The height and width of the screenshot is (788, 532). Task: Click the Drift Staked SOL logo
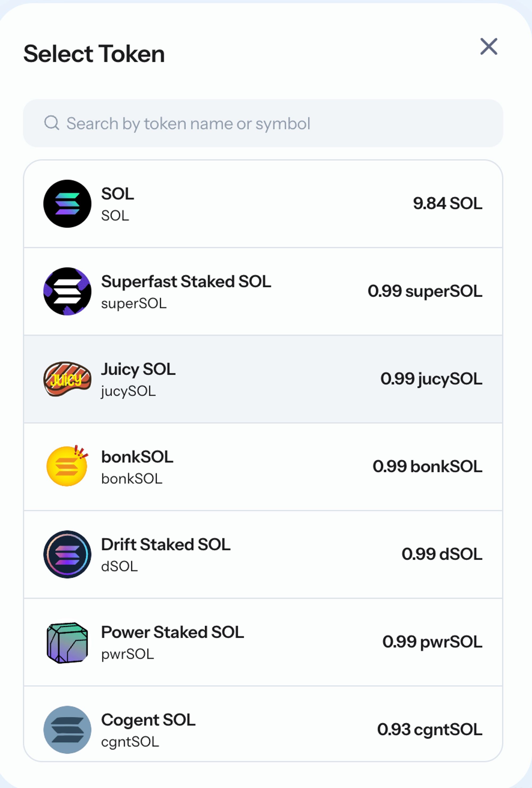[67, 554]
